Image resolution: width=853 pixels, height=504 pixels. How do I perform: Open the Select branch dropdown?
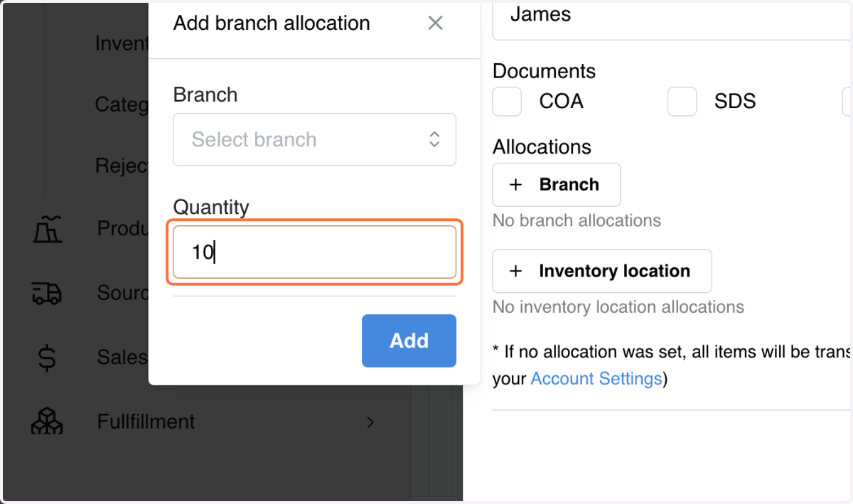[x=314, y=139]
